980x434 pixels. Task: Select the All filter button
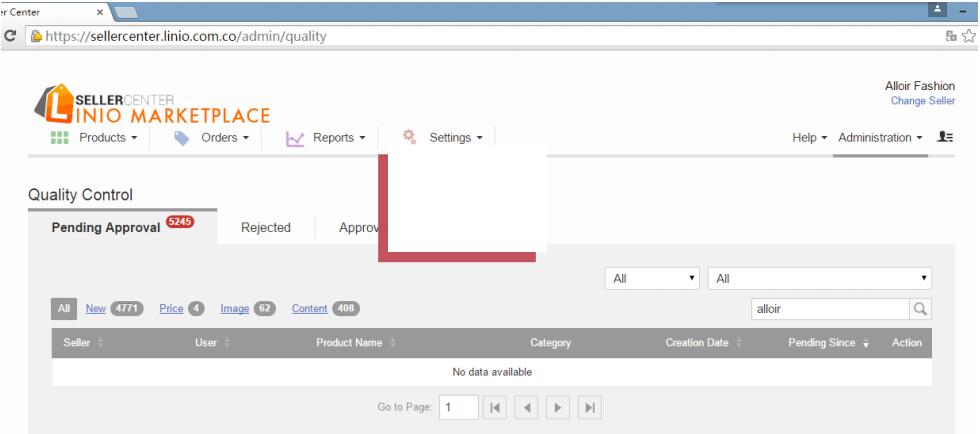(x=64, y=309)
